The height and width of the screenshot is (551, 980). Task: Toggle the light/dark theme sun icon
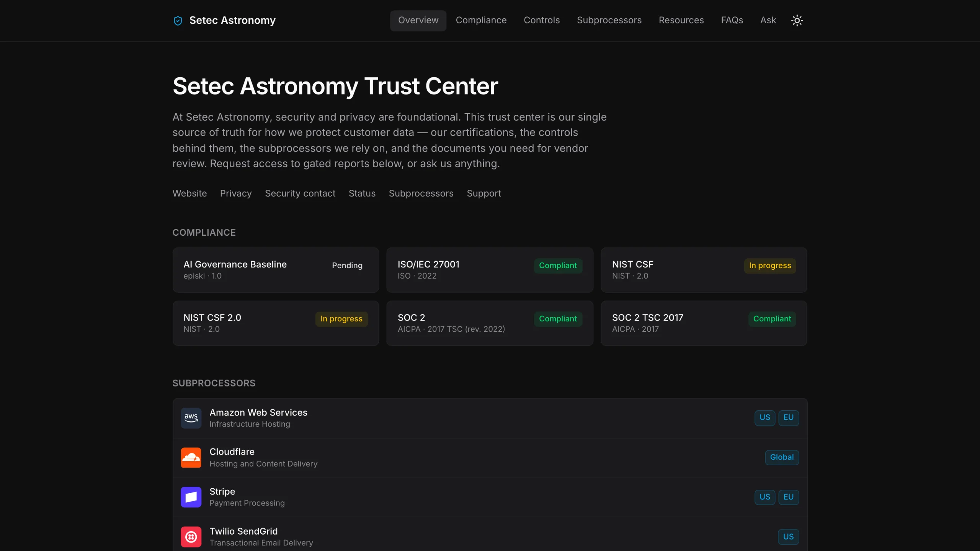coord(797,21)
